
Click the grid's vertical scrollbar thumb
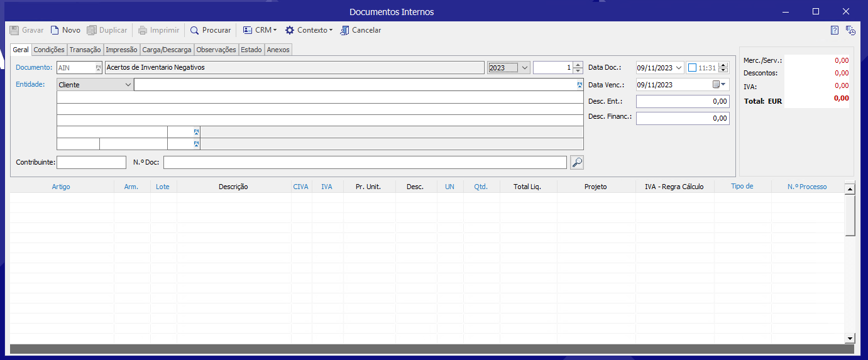click(x=850, y=215)
